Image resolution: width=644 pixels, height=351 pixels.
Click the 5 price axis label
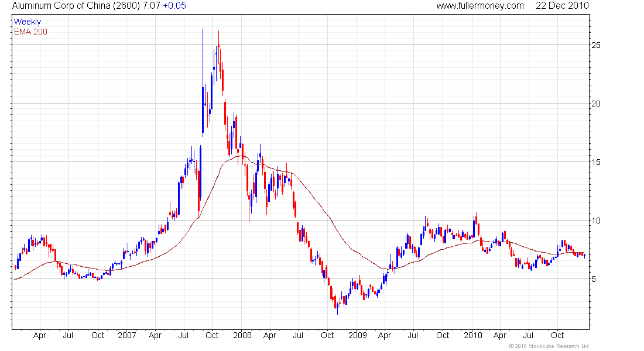tap(594, 279)
